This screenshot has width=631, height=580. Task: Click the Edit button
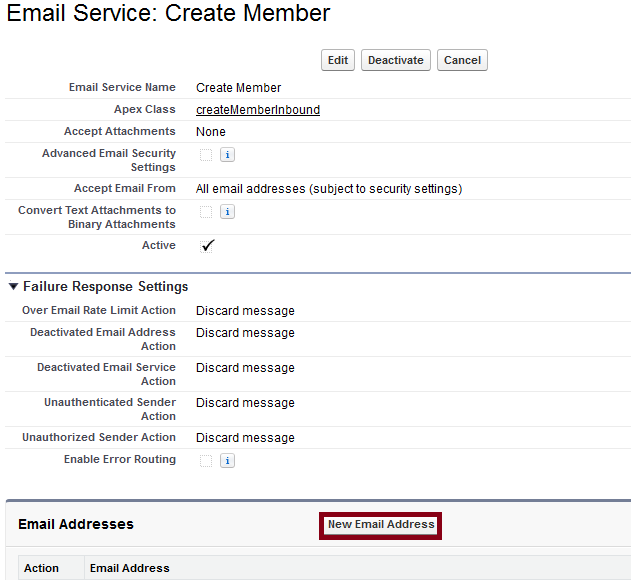click(338, 60)
